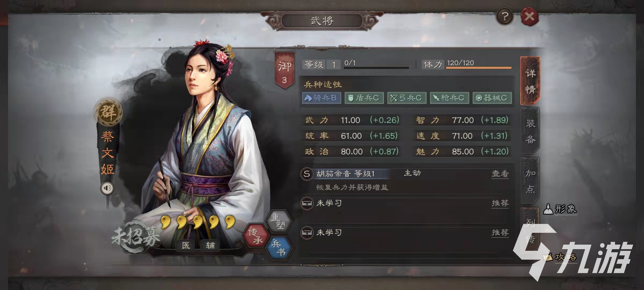Close the 武将 panel with red X
This screenshot has width=644, height=290.
pyautogui.click(x=529, y=17)
